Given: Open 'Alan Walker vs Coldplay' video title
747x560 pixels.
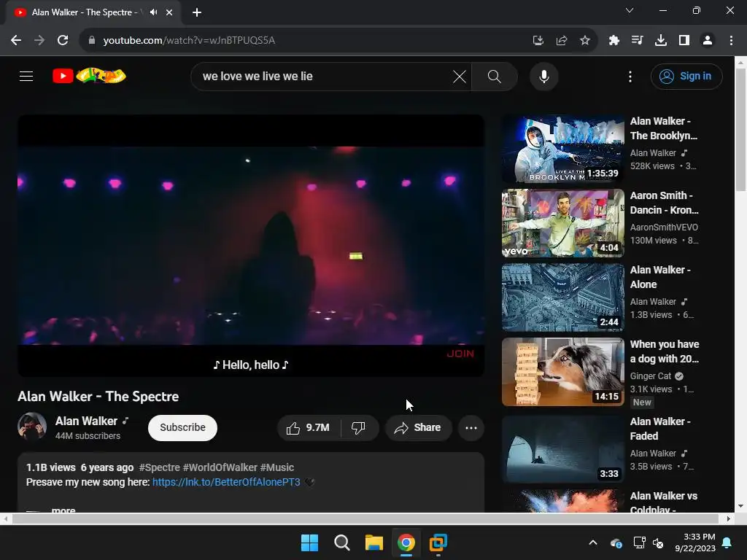Looking at the screenshot, I should click(x=664, y=502).
